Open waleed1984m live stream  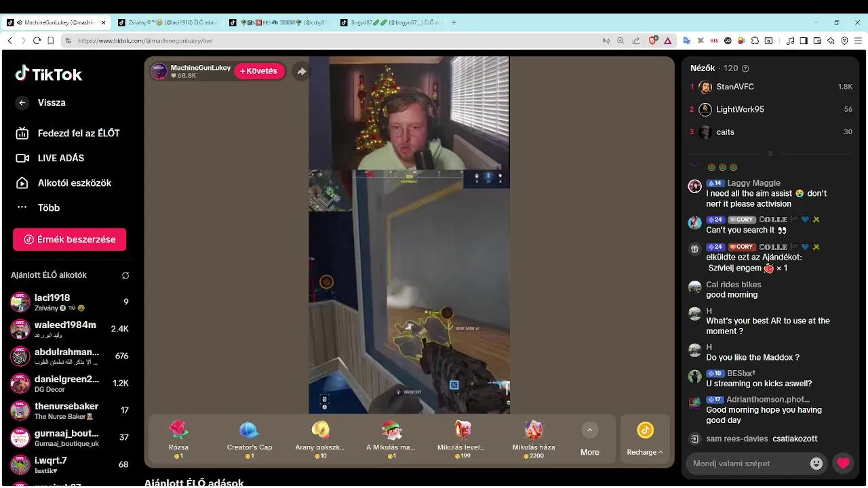(x=69, y=329)
